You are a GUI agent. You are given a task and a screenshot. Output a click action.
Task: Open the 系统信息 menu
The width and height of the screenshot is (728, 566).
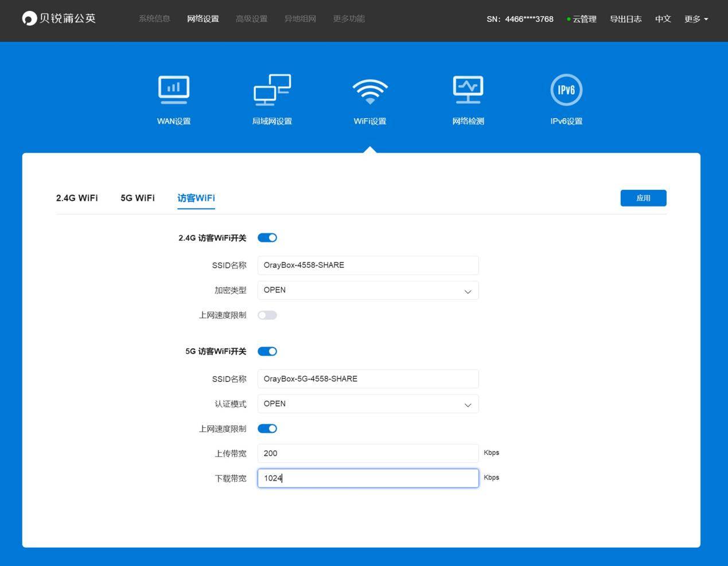154,19
